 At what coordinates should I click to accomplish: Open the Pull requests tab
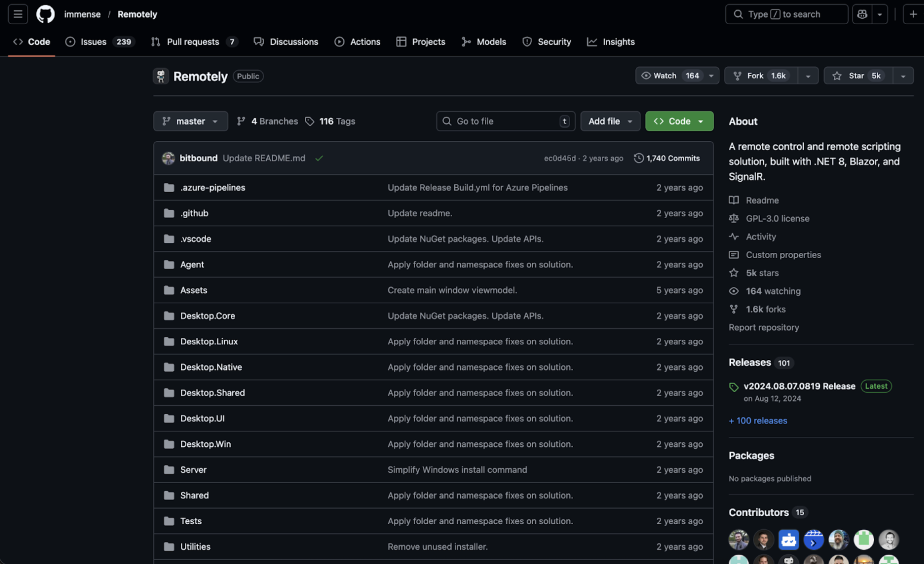tap(193, 42)
